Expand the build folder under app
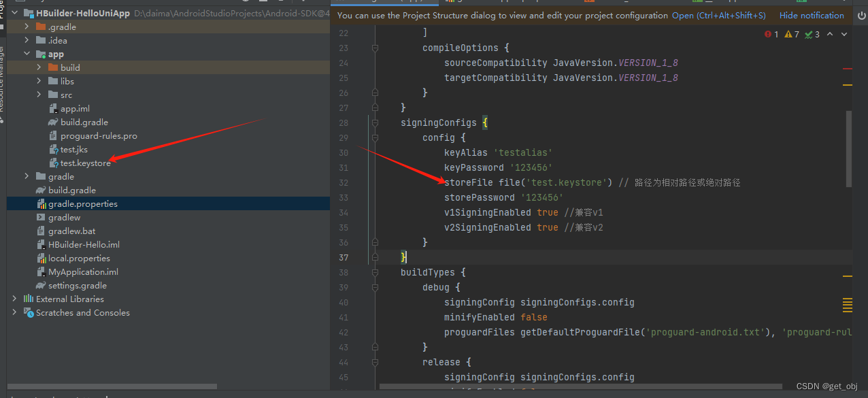This screenshot has width=868, height=398. click(39, 68)
